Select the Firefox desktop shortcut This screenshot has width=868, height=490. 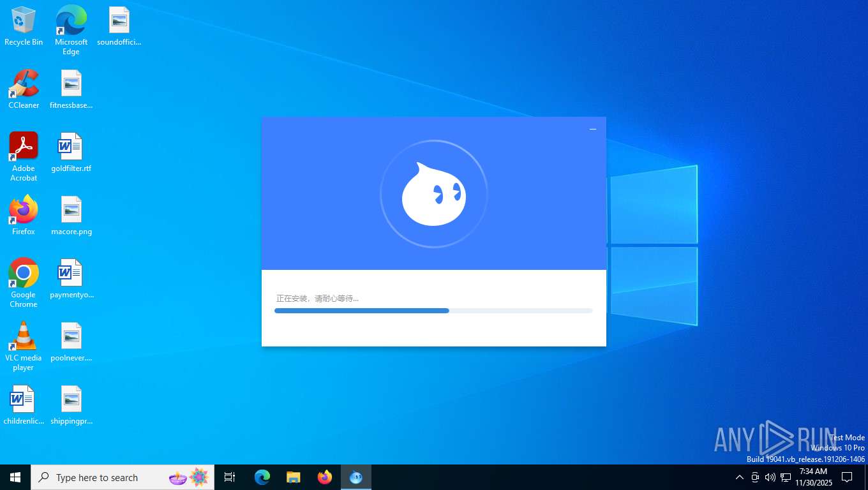coord(24,216)
